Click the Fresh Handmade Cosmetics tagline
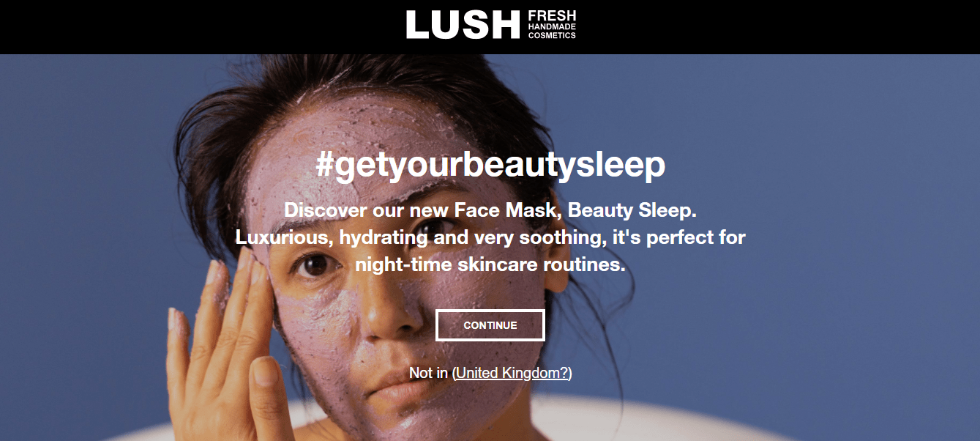Viewport: 980px width, 441px height. click(x=552, y=24)
